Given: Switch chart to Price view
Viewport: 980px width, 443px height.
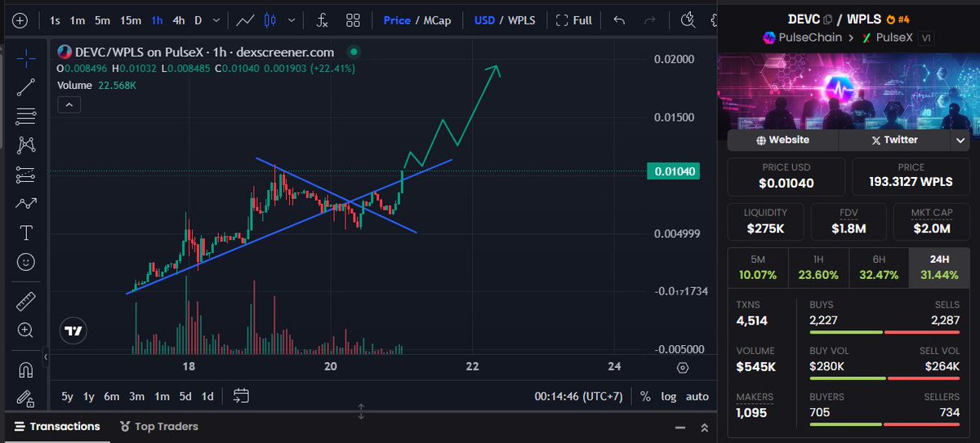Looking at the screenshot, I should tap(397, 20).
